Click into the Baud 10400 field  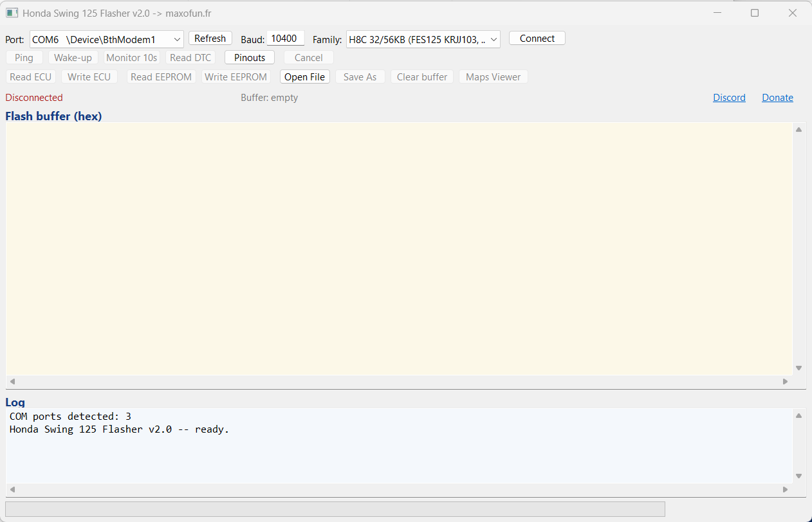(286, 39)
